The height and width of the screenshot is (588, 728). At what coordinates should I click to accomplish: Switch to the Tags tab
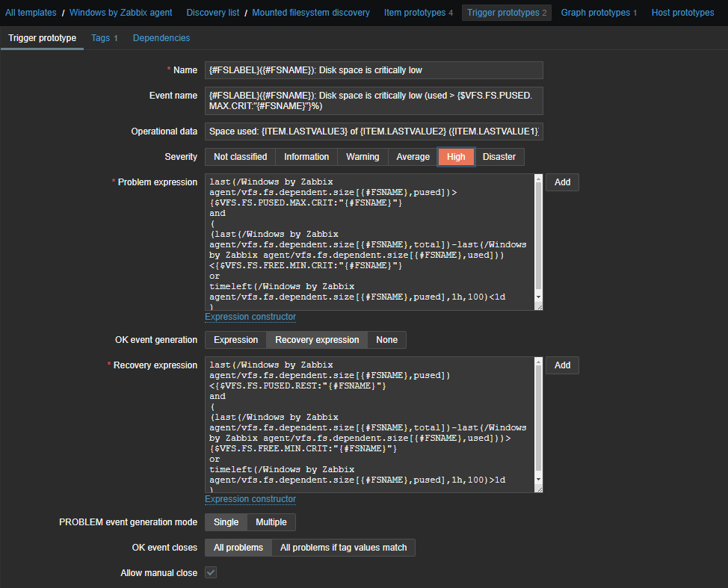coord(105,38)
